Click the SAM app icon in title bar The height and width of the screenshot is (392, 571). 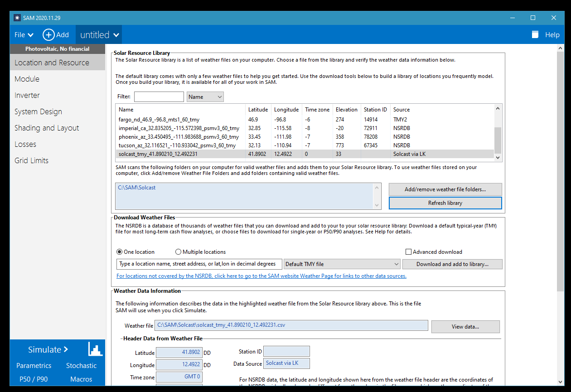point(17,18)
